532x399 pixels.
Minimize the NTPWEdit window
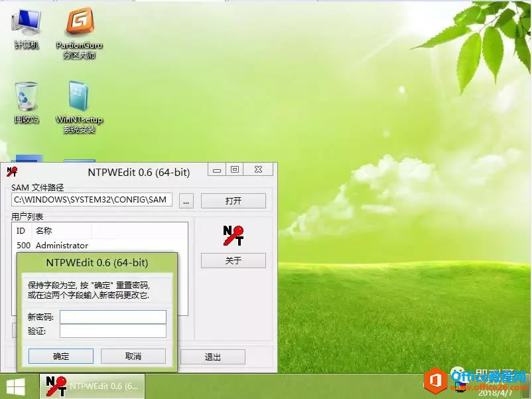point(217,170)
